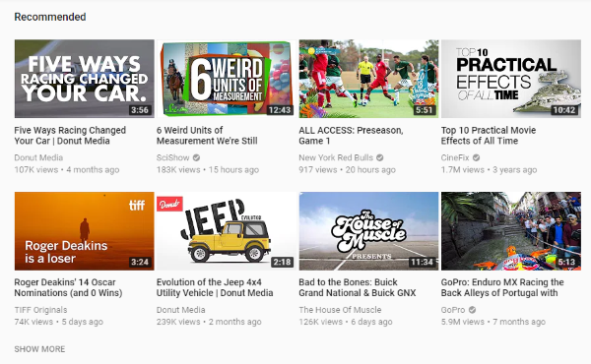Image resolution: width=591 pixels, height=364 pixels.
Task: Open the Top 10 Practical Effects thumbnail
Action: point(511,79)
